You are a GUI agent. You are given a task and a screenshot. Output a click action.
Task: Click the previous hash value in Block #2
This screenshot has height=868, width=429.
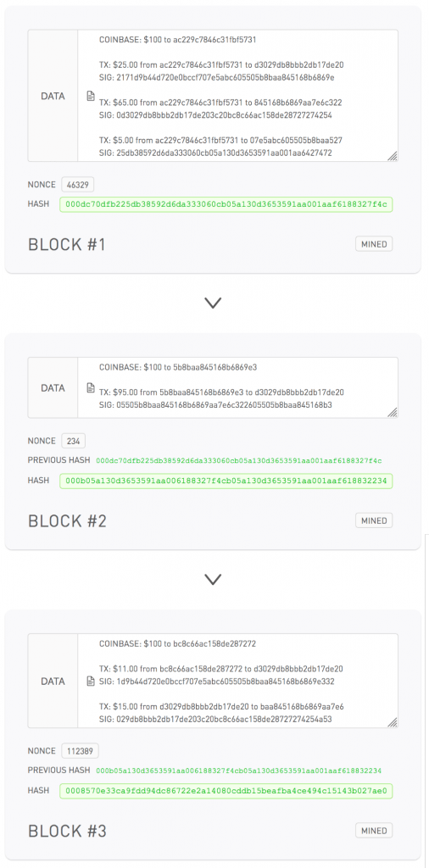pyautogui.click(x=239, y=460)
